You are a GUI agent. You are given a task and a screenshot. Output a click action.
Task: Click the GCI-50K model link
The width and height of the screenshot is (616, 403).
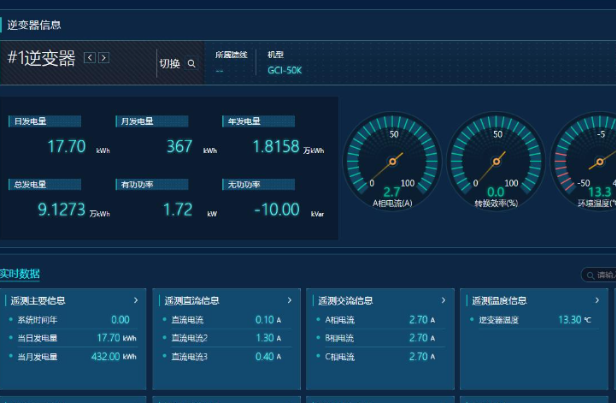point(284,70)
